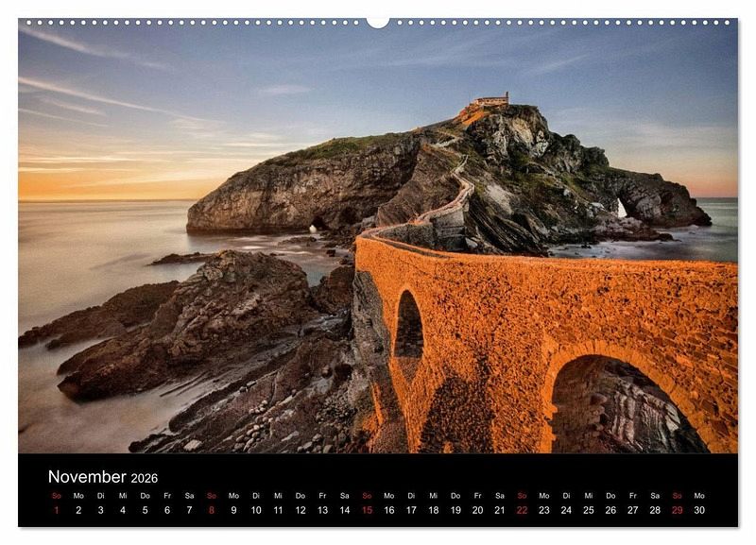Select Sunday date 1 in red
The width and height of the screenshot is (756, 545).
click(56, 510)
